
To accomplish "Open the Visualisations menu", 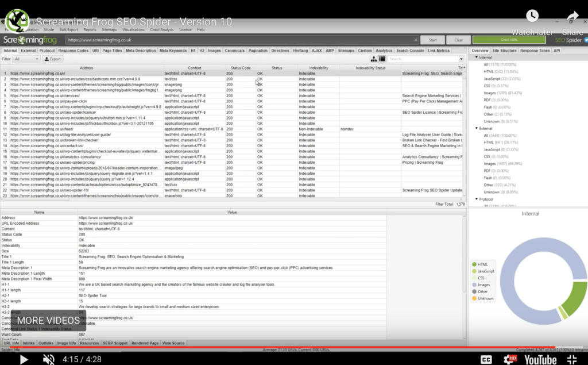I will (133, 30).
